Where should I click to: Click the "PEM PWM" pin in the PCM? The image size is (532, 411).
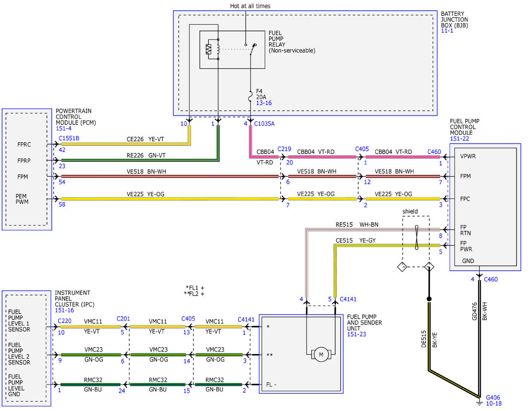click(x=22, y=200)
